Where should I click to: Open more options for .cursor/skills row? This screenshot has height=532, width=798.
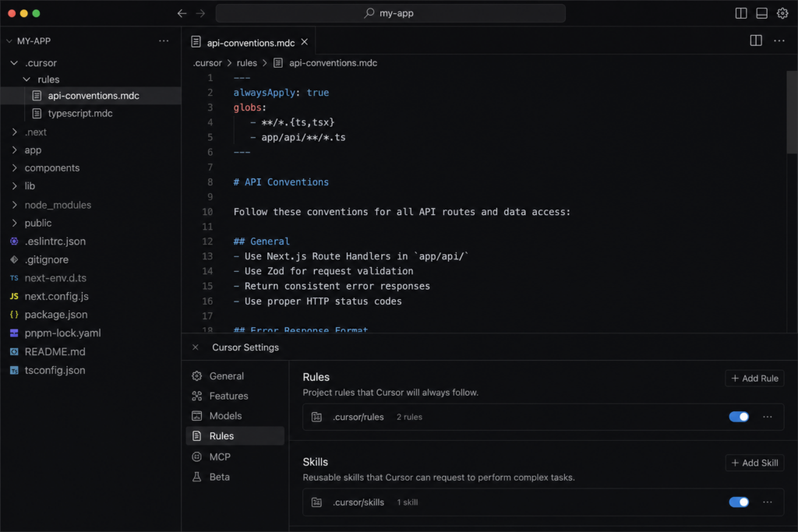[x=768, y=502]
